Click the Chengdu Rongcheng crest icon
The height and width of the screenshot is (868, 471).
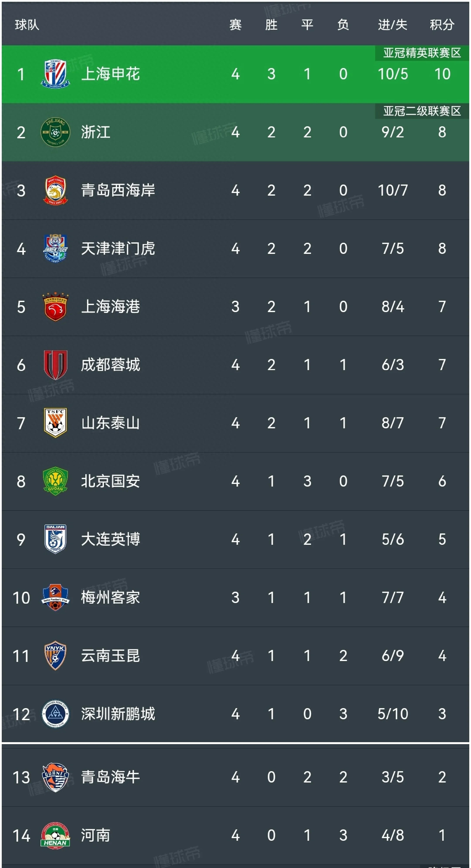click(55, 365)
